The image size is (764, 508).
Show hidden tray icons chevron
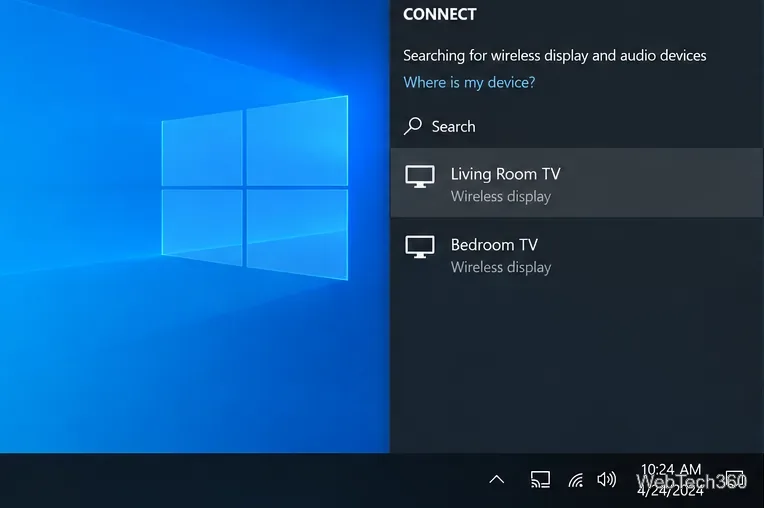pyautogui.click(x=497, y=479)
